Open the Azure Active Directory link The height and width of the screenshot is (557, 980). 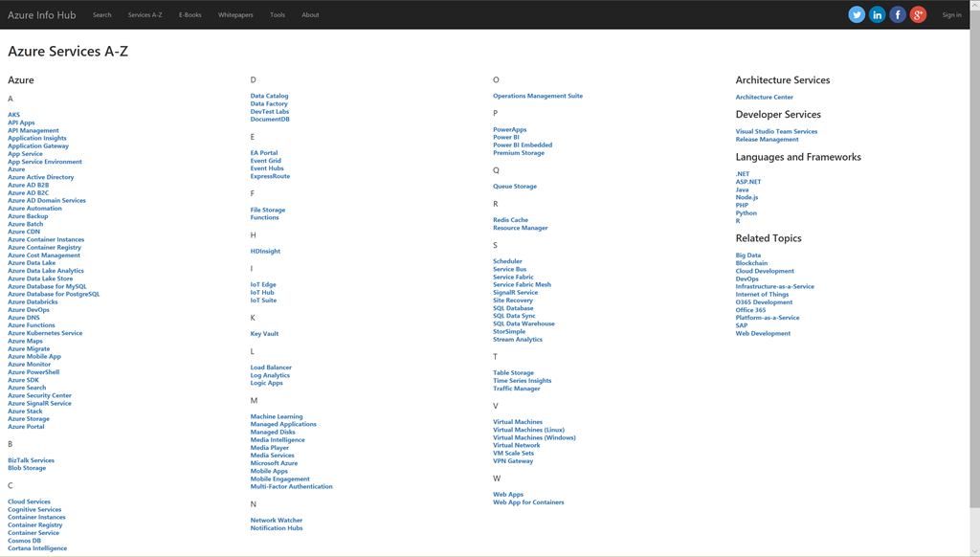pos(41,177)
